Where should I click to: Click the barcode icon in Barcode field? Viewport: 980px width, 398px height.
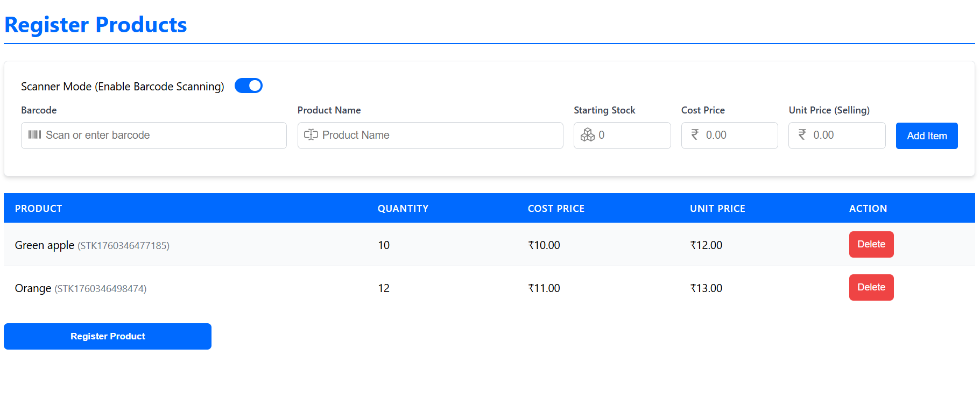click(34, 135)
